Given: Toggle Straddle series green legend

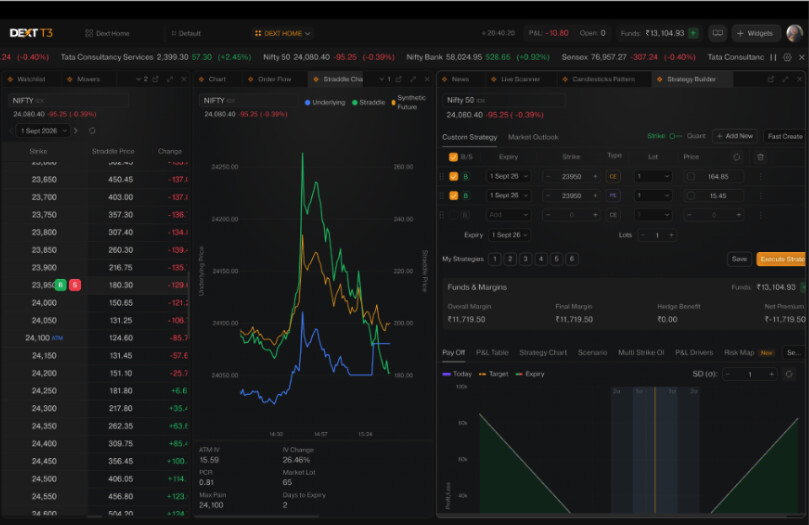Looking at the screenshot, I should (368, 102).
